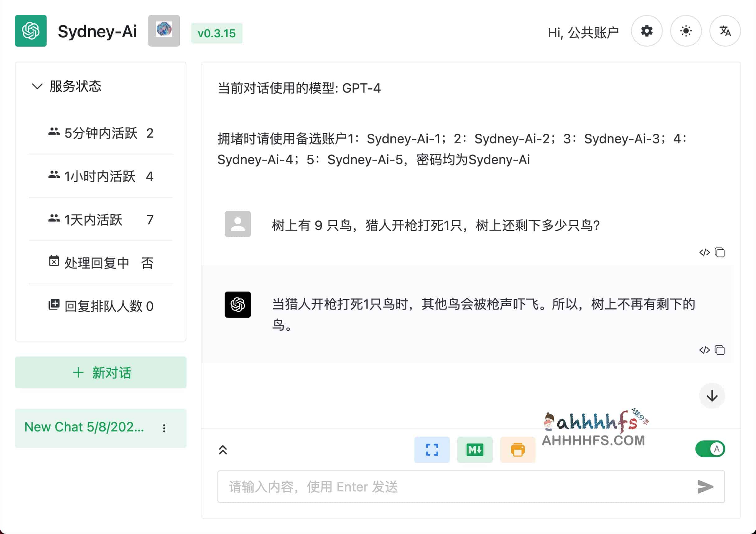Open the Markdown export icon
This screenshot has height=534, width=756.
point(475,450)
